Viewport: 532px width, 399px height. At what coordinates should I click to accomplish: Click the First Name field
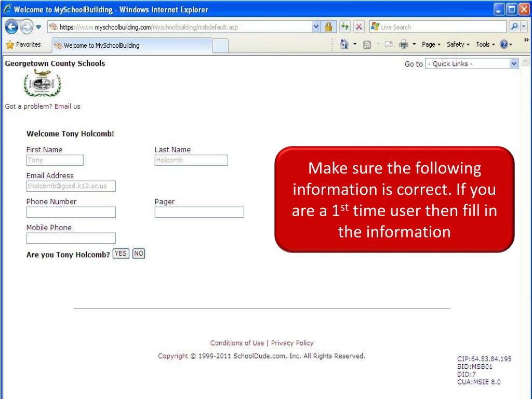(x=55, y=160)
